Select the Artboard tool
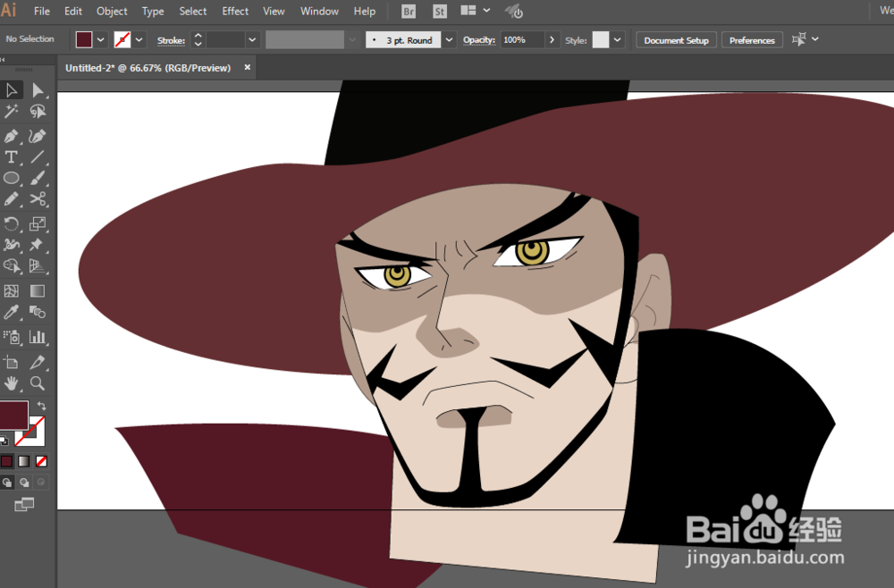Image resolution: width=894 pixels, height=588 pixels. click(12, 362)
